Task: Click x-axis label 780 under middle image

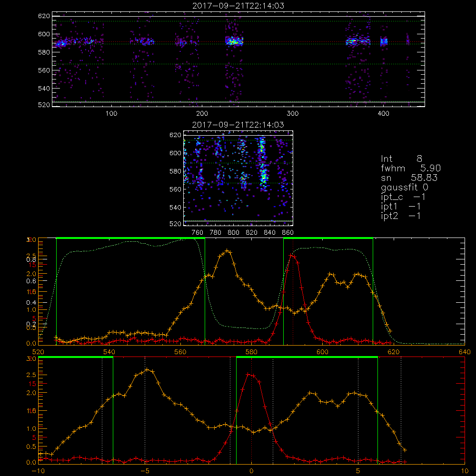Action: (216, 233)
